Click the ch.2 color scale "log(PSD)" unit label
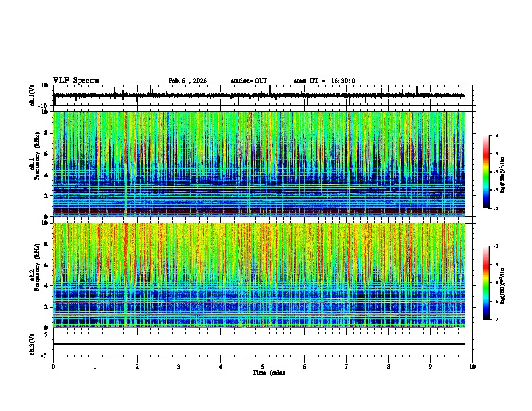The height and width of the screenshot is (411, 532). (x=502, y=286)
